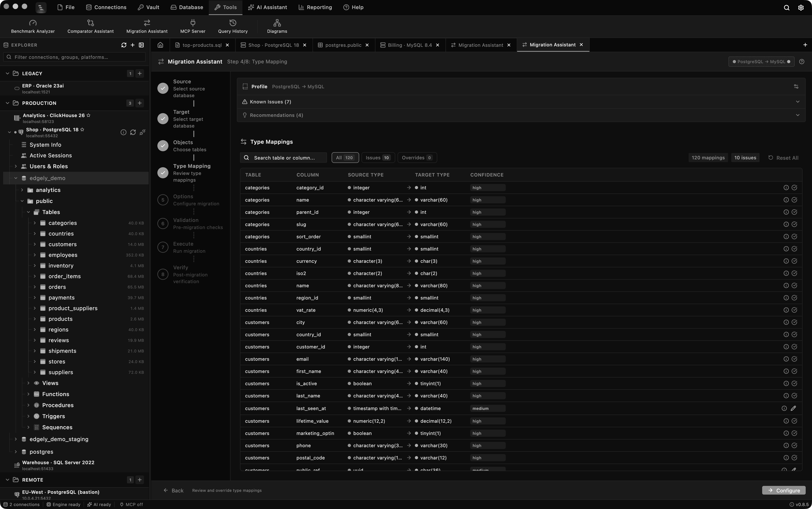
Task: Toggle favorite star on Shop PostgreSQL 18
Action: 82,129
